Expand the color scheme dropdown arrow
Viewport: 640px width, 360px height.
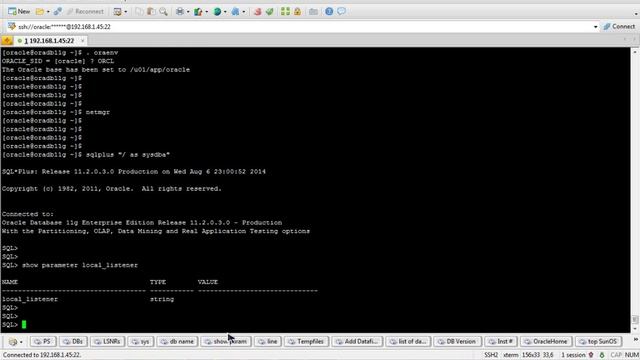[206, 12]
